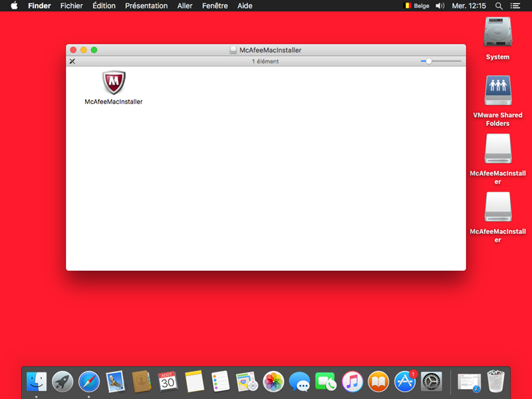Open the Belge keyboard input menu
The height and width of the screenshot is (399, 532).
(416, 6)
